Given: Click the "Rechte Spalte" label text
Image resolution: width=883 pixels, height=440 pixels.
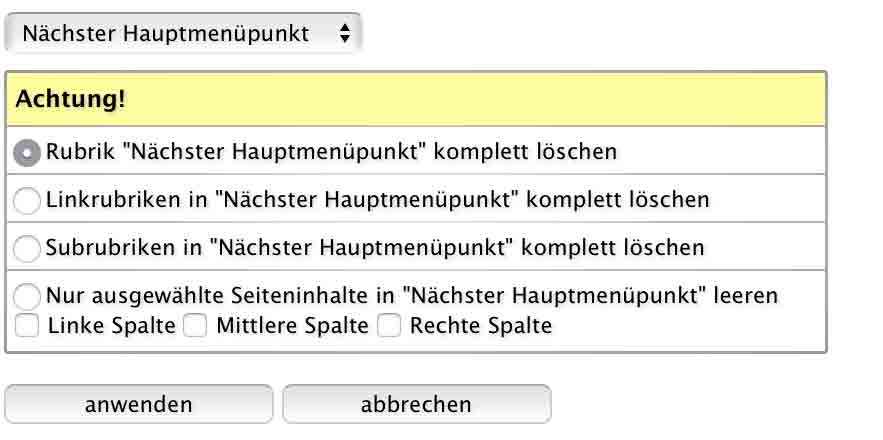Looking at the screenshot, I should click(x=480, y=326).
